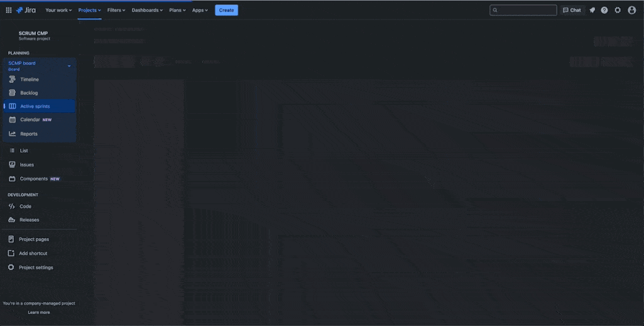The width and height of the screenshot is (644, 326).
Task: Expand the Dashboards dropdown menu
Action: [147, 10]
